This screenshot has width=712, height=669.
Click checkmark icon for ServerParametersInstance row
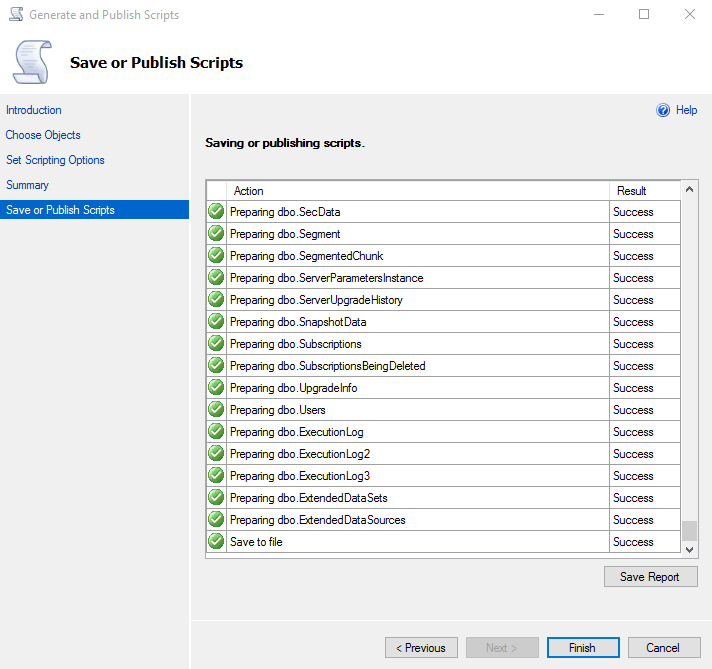(216, 277)
